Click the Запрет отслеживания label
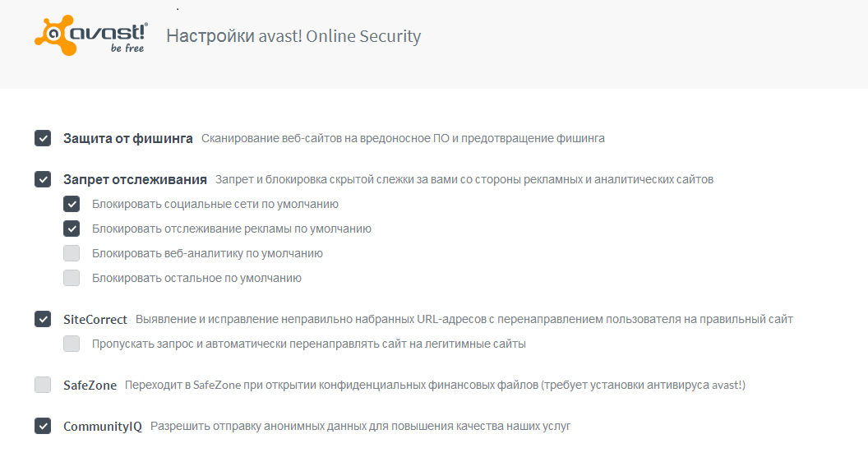Image resolution: width=868 pixels, height=462 pixels. tap(135, 179)
